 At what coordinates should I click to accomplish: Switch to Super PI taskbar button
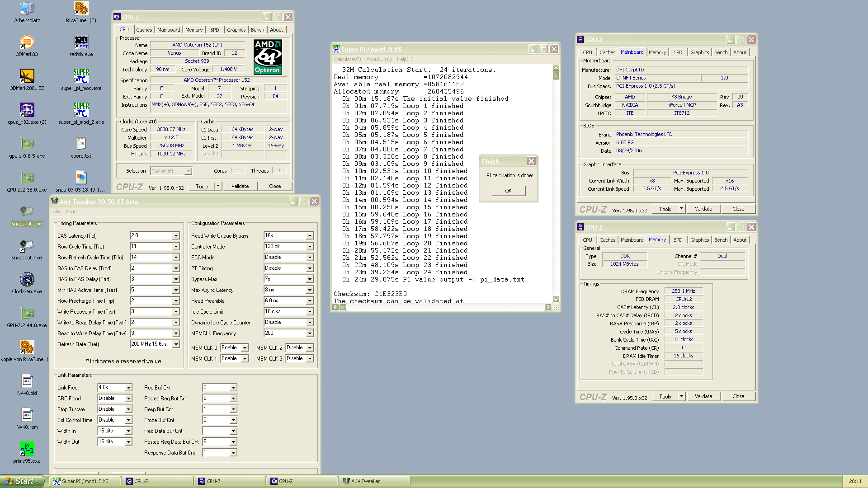(x=85, y=481)
